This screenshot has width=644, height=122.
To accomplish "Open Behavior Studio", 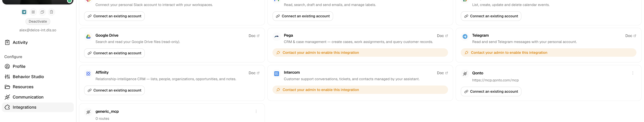I will coord(38,77).
